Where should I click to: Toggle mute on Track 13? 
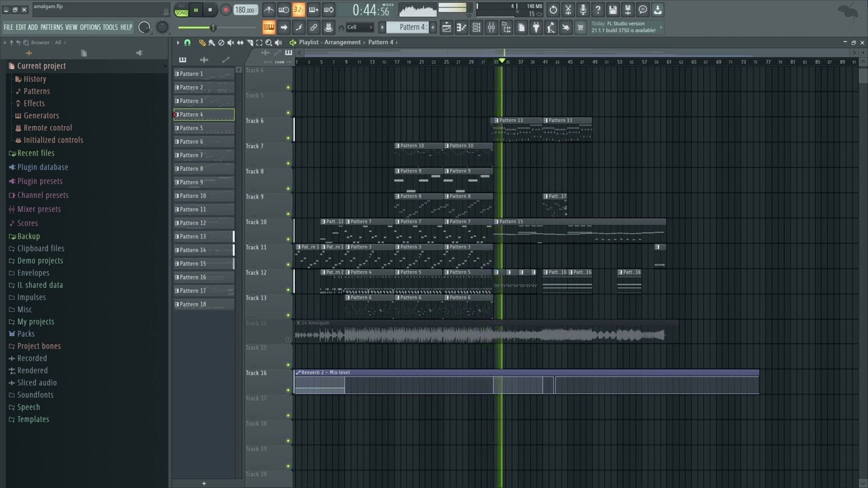tap(288, 314)
